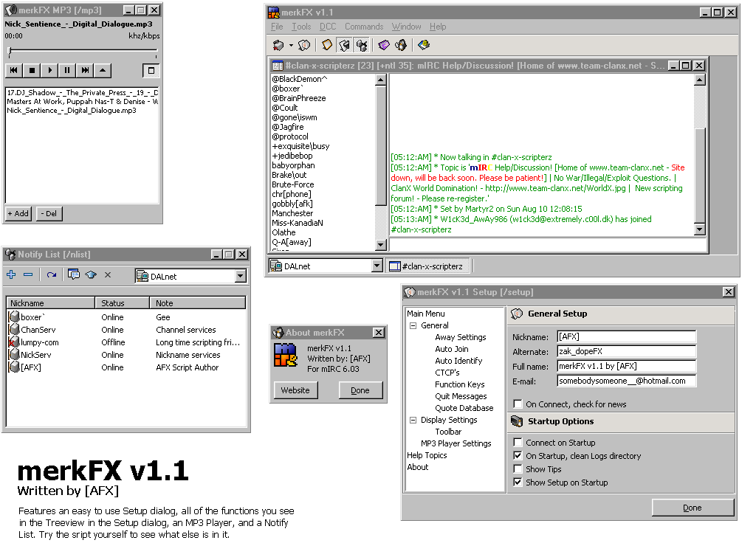756x543 pixels.
Task: Click the options icon with orange badge in merkFX toolbar
Action: [x=304, y=45]
